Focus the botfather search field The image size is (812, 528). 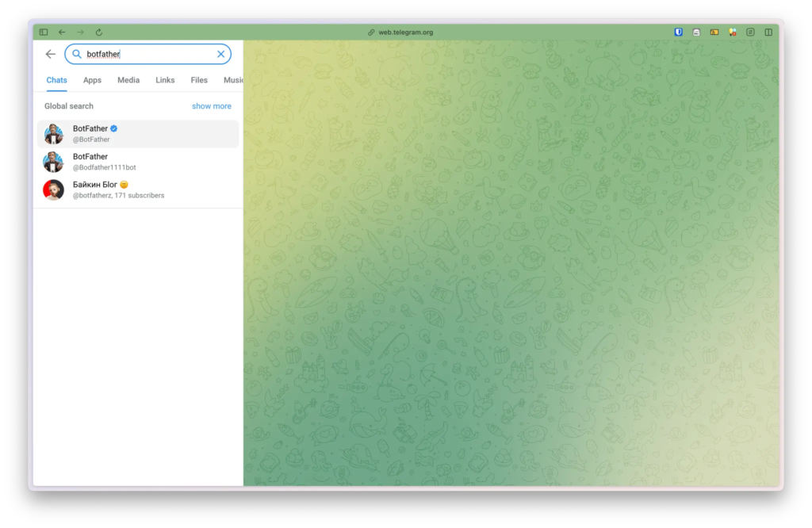148,54
